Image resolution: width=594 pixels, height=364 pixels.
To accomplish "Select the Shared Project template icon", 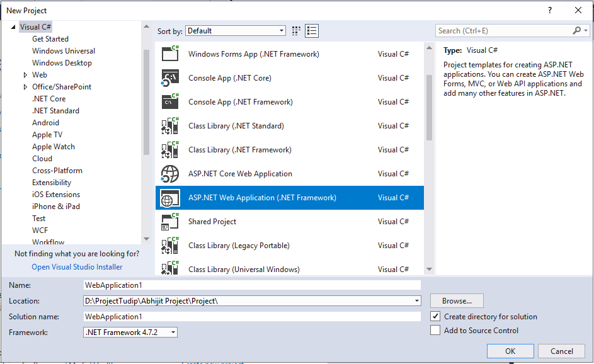I will pos(170,221).
